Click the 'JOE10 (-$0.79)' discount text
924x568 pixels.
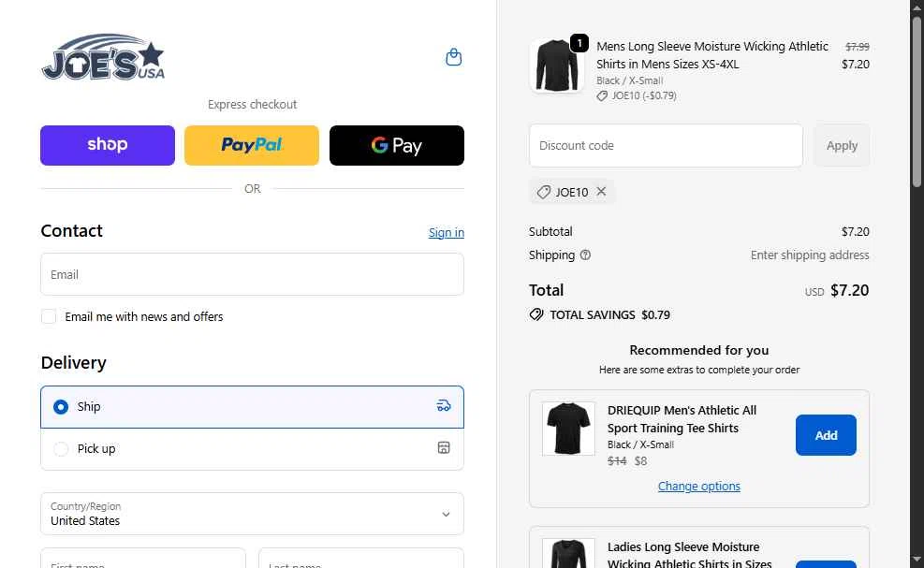(643, 95)
